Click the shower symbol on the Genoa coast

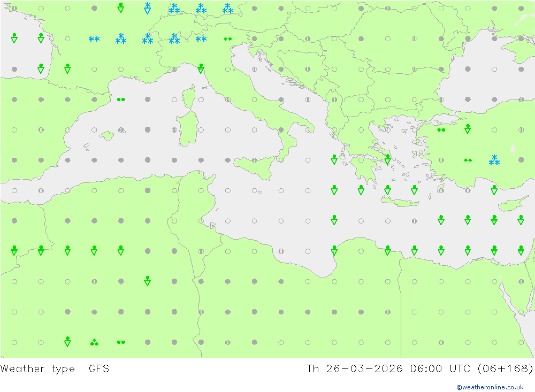[x=201, y=68]
